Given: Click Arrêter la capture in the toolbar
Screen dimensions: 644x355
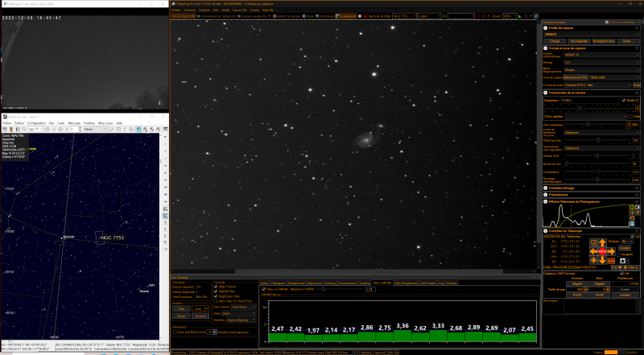Looking at the screenshot, I should click(x=287, y=16).
